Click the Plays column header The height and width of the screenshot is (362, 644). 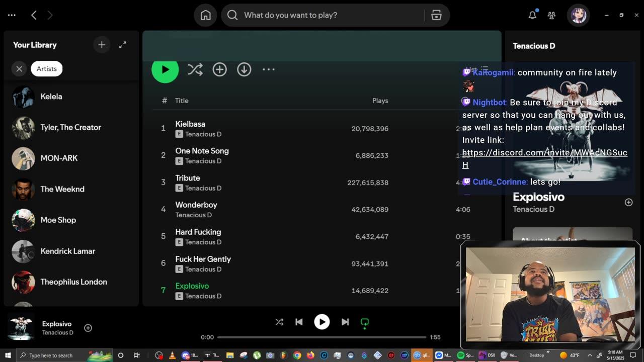pyautogui.click(x=380, y=101)
